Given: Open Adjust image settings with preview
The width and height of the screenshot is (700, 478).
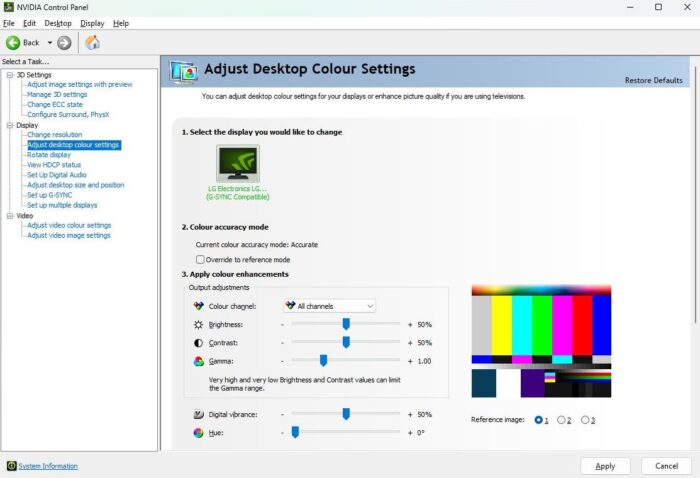Looking at the screenshot, I should [x=80, y=84].
